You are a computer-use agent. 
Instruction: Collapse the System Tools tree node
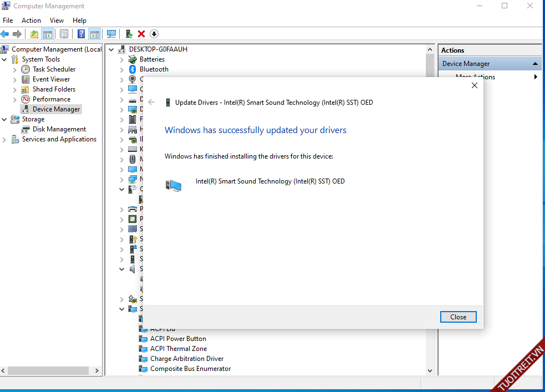point(5,59)
